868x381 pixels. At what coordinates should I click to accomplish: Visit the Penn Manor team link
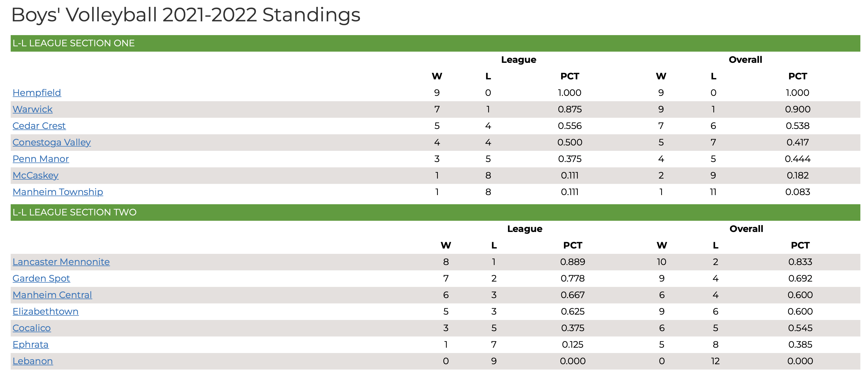click(x=41, y=159)
